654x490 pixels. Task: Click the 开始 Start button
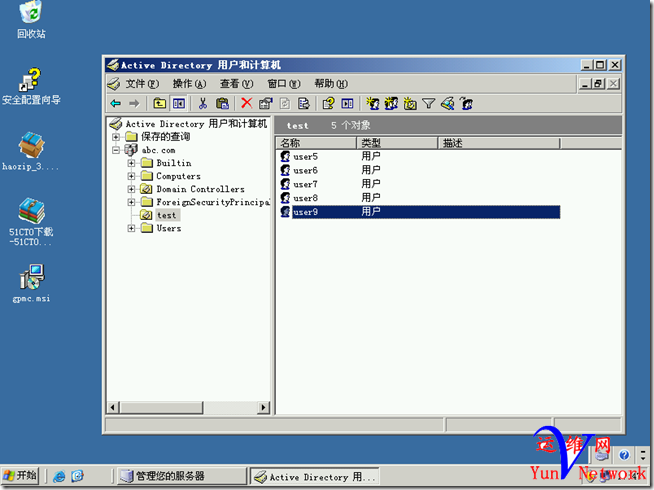point(20,476)
